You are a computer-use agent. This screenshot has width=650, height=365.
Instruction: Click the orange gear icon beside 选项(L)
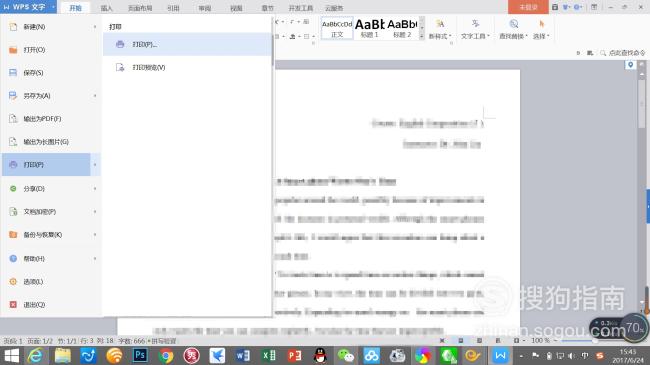click(13, 281)
